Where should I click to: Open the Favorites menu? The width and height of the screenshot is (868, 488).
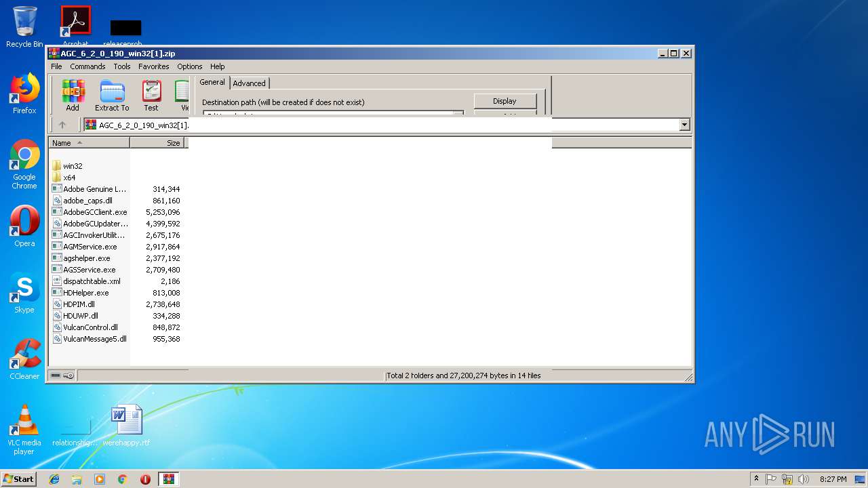[x=154, y=66]
